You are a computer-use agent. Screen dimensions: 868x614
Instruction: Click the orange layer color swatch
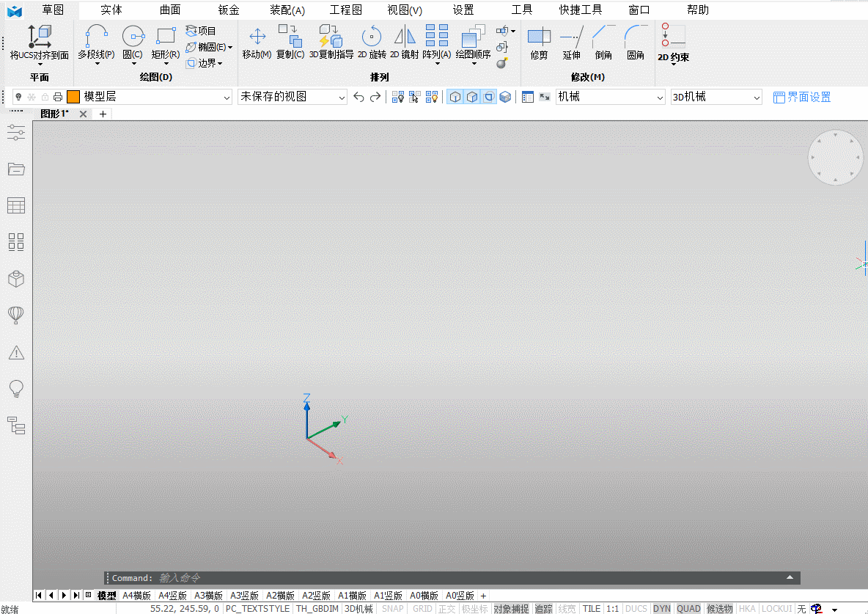(73, 97)
